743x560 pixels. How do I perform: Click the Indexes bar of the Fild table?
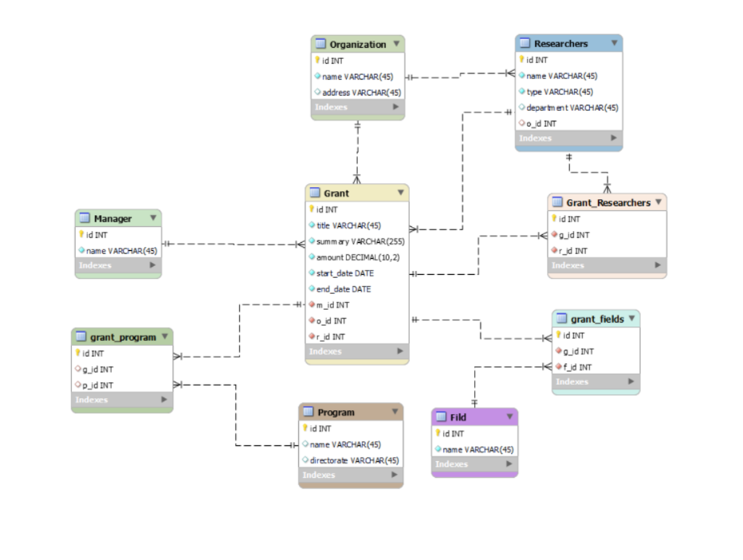pos(470,464)
